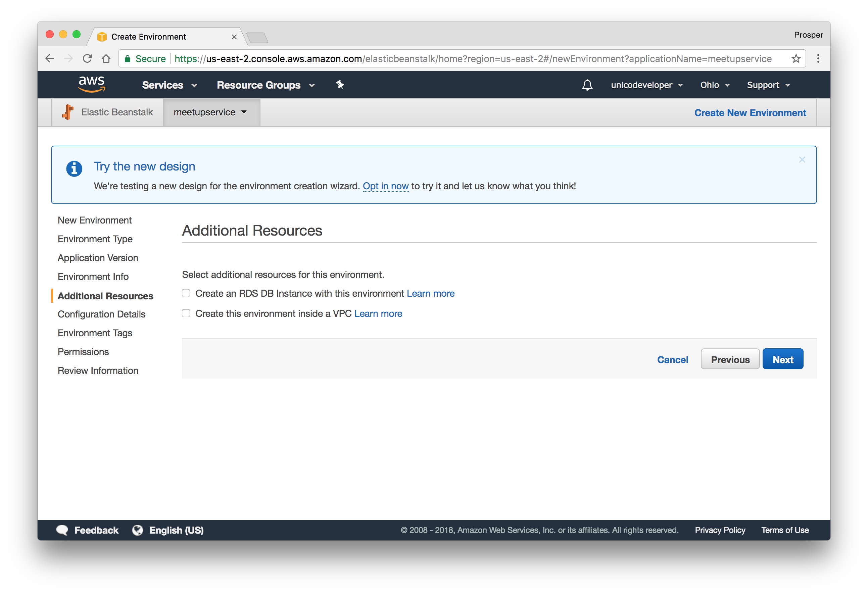This screenshot has height=594, width=868.
Task: Enable Create an RDS DB Instance
Action: (x=186, y=293)
